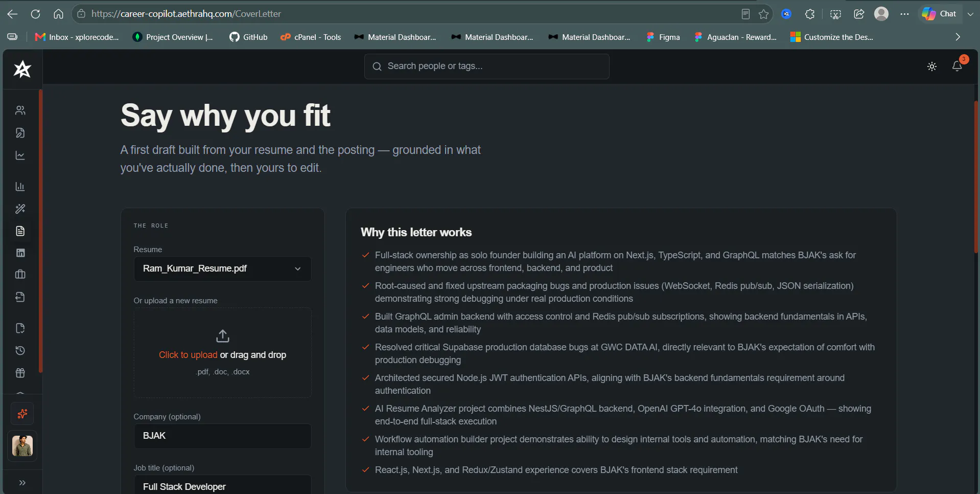Open the LinkedIn sidebar icon
The image size is (980, 494).
pyautogui.click(x=20, y=253)
